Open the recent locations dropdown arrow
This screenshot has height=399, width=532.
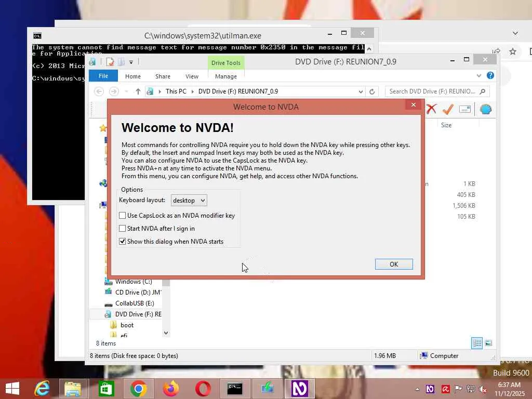[126, 91]
